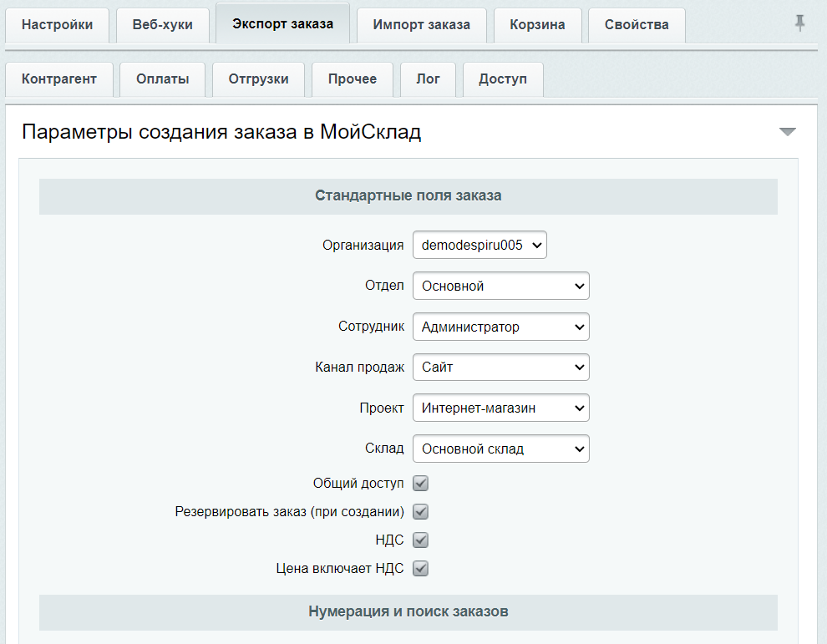Click the pin icon at top right
This screenshot has width=827, height=644.
[799, 23]
